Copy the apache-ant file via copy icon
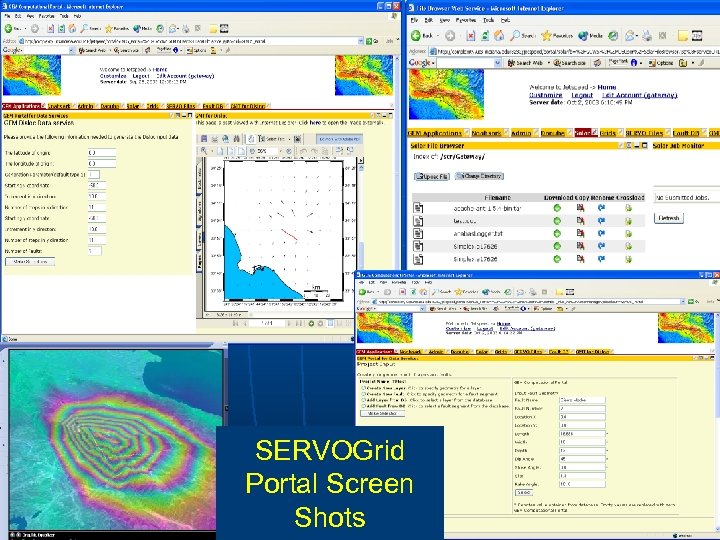Image resolution: width=720 pixels, height=540 pixels. click(580, 208)
